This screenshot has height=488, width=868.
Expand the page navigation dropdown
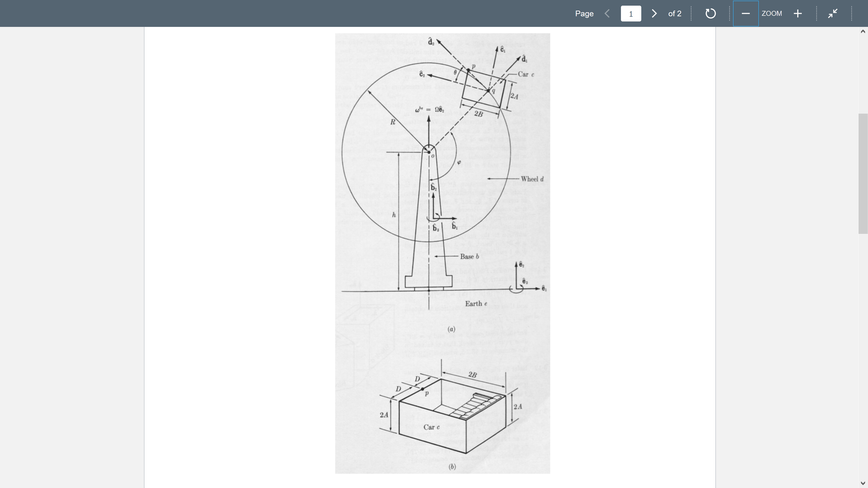coord(630,13)
